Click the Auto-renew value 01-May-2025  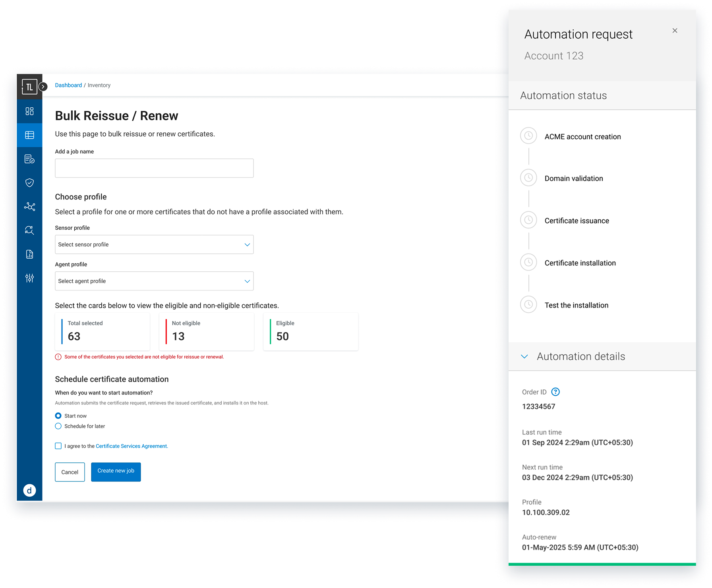click(x=580, y=547)
